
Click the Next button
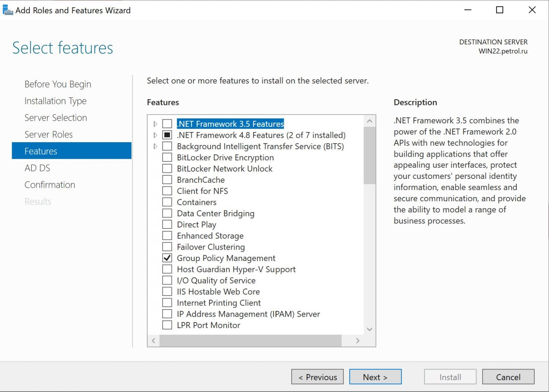pos(375,377)
